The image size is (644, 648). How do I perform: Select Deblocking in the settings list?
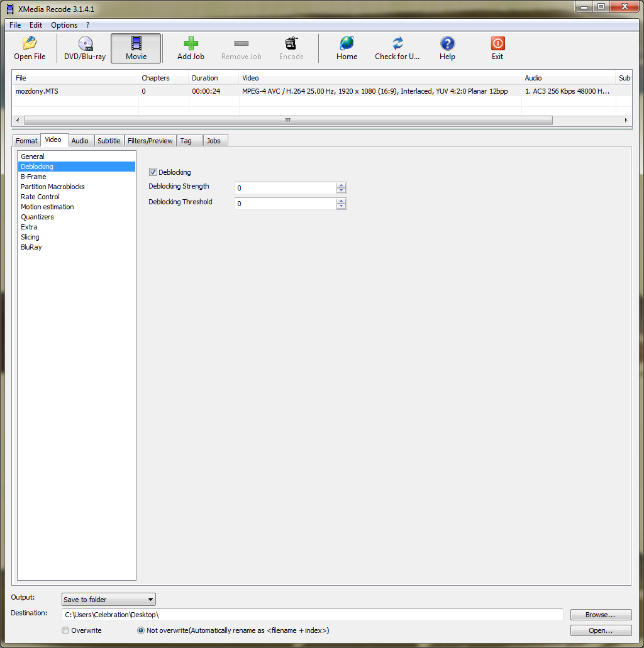click(77, 167)
